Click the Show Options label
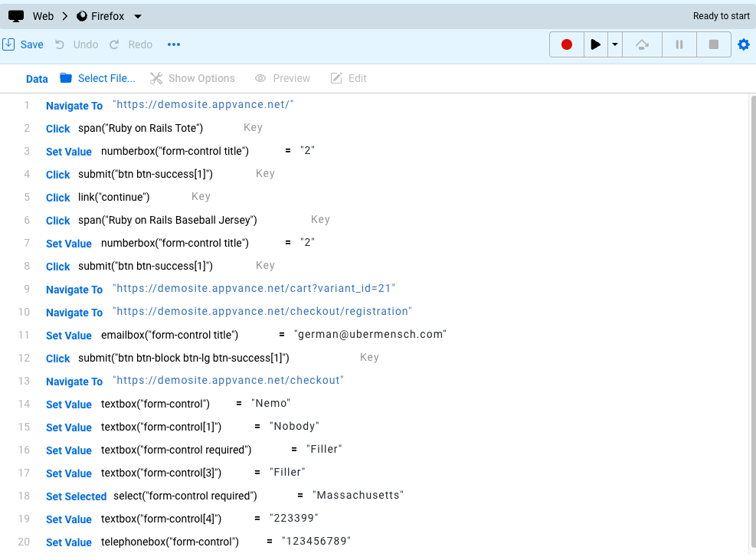This screenshot has width=756, height=560. click(201, 78)
